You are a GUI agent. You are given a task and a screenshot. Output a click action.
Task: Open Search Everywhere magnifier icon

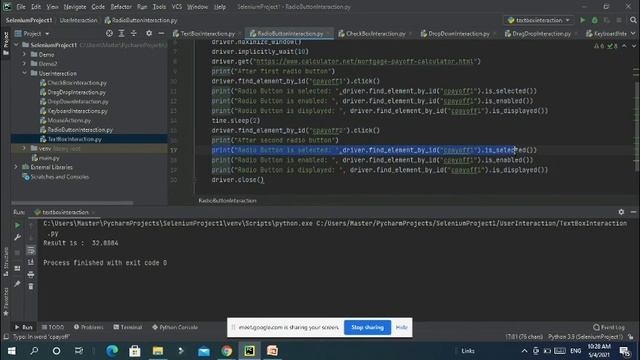(x=633, y=20)
